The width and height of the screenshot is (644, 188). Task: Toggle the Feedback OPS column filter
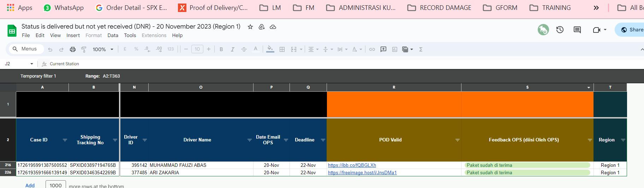[590, 140]
